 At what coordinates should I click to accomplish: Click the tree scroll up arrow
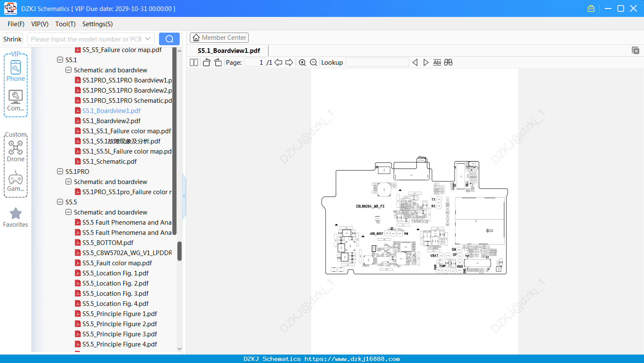(x=179, y=51)
